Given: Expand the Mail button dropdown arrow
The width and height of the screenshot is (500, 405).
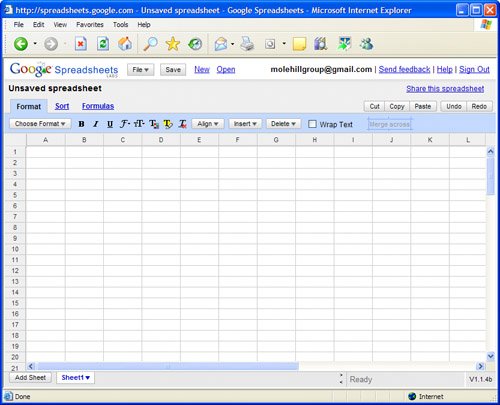Looking at the screenshot, I should coord(232,44).
